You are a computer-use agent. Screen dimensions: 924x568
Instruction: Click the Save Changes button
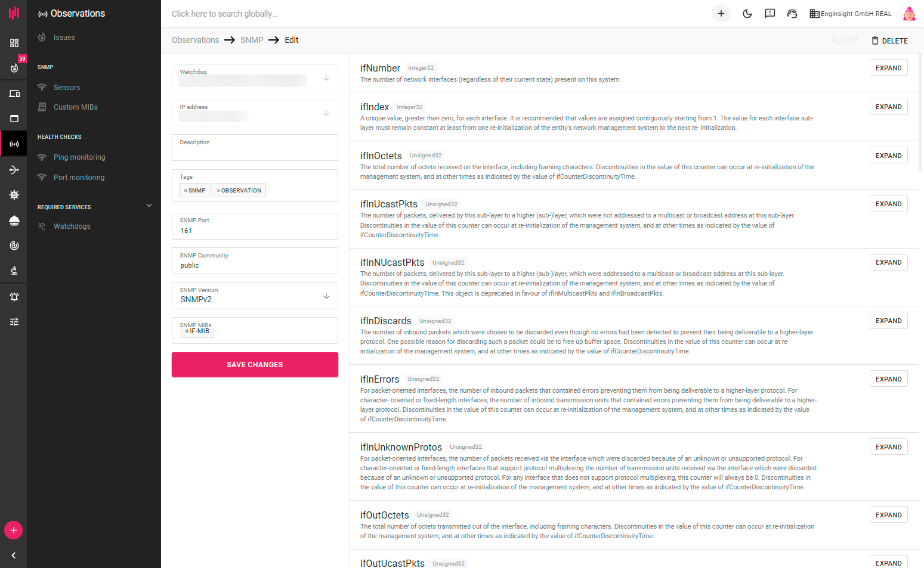255,365
